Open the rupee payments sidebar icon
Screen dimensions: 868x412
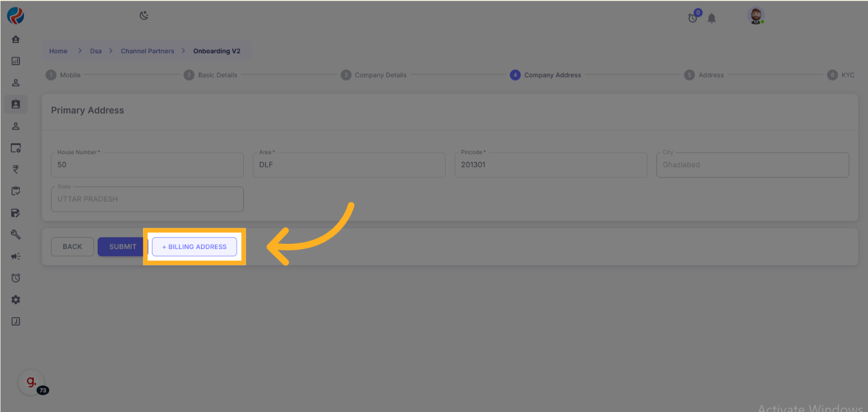16,169
